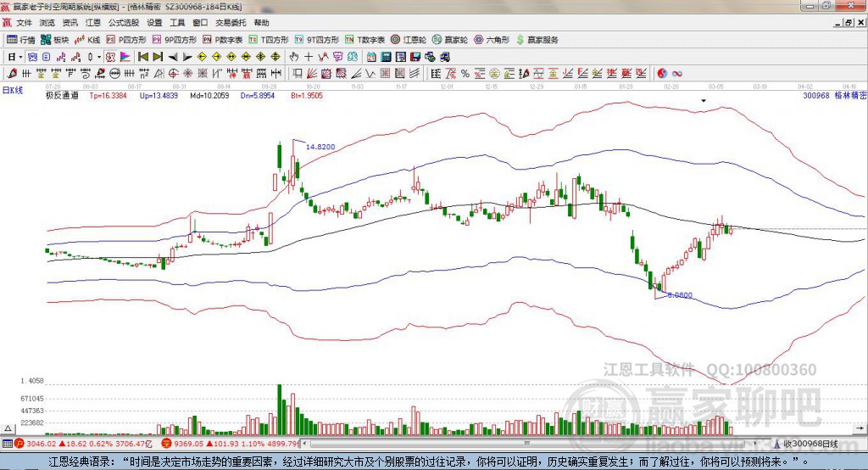Click the 赢家服务 service button

point(537,40)
